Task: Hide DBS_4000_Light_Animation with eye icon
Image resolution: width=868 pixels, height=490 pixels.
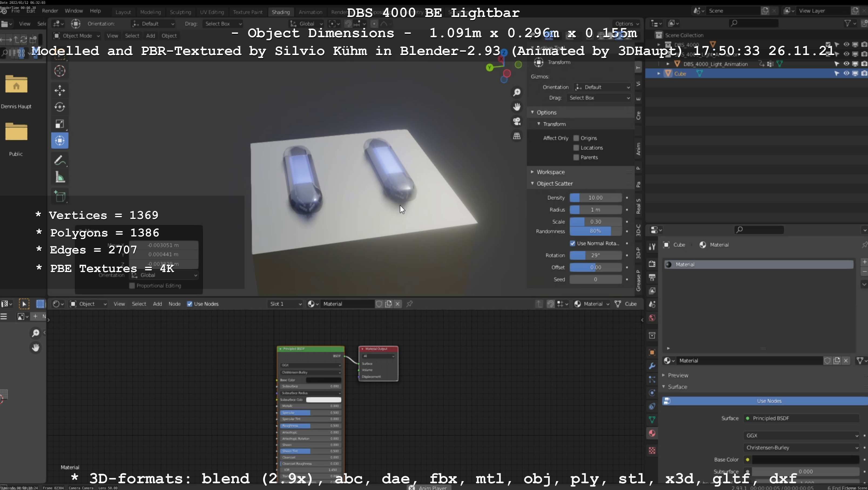Action: 846,63
